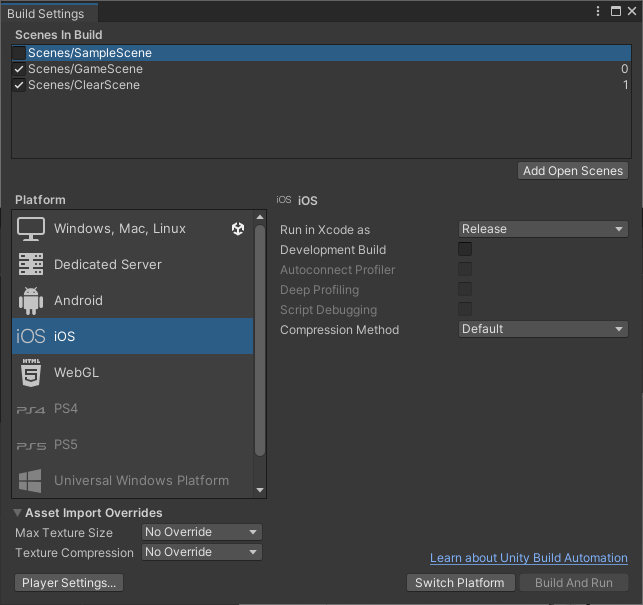Enable the Development Build checkbox
Viewport: 643px width, 605px height.
[465, 249]
